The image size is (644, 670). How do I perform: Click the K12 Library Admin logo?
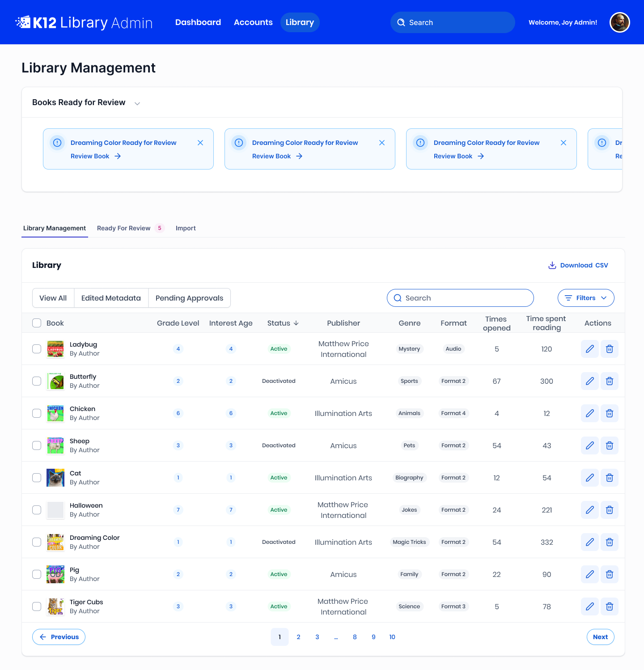click(x=84, y=22)
